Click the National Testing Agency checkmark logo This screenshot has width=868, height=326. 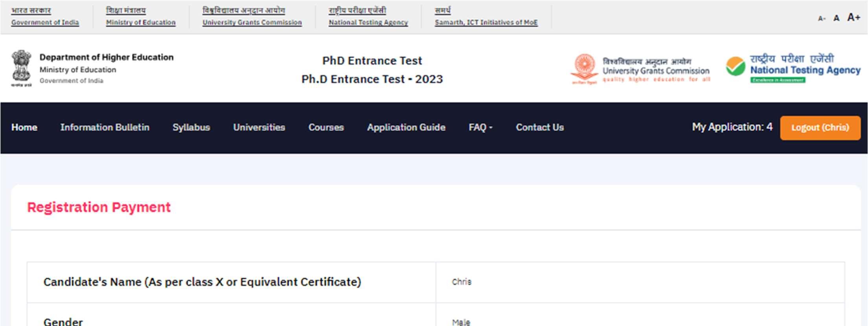[x=736, y=66]
